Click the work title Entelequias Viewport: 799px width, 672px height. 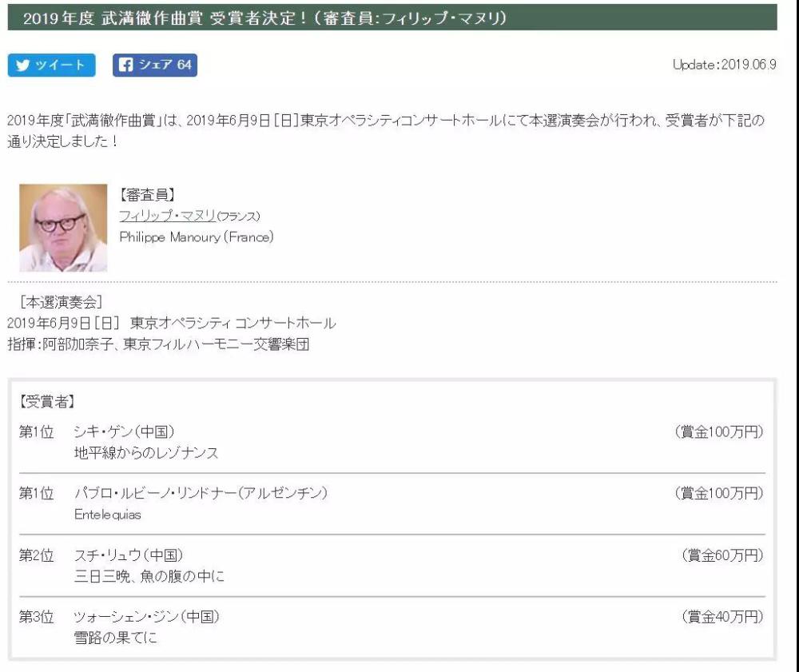click(107, 515)
